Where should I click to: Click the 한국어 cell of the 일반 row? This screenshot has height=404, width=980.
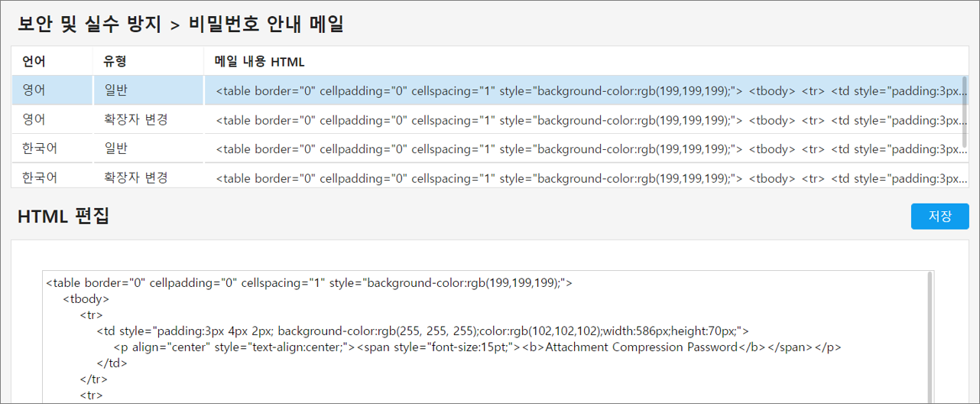point(40,148)
